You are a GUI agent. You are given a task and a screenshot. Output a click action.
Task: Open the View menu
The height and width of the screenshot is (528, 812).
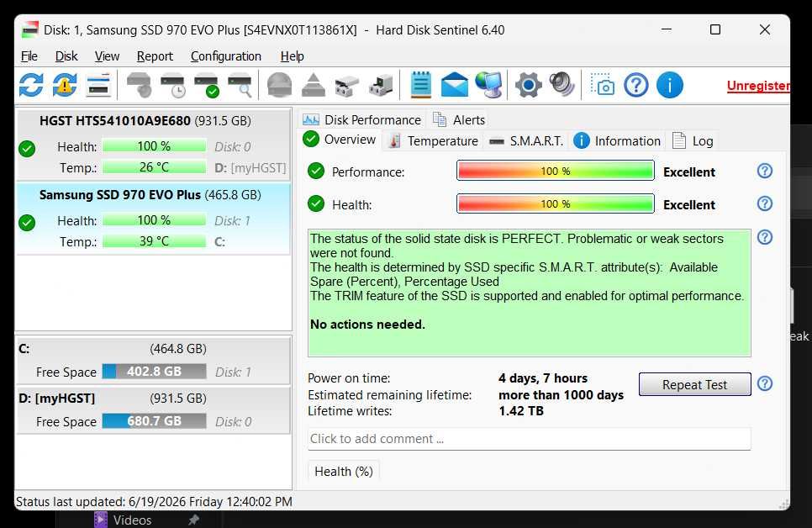107,56
